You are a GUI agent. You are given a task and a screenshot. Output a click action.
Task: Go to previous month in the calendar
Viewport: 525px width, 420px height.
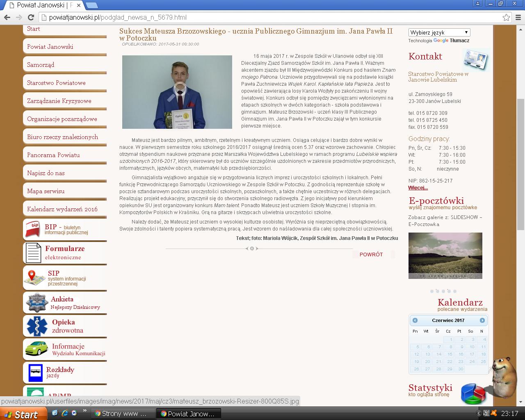click(x=415, y=320)
